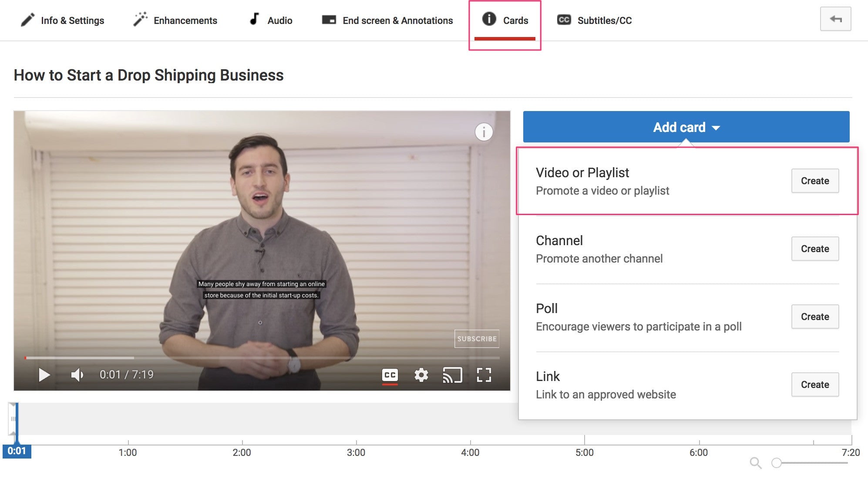The width and height of the screenshot is (868, 489).
Task: Click the magic wand Enhancements icon
Action: click(x=140, y=20)
